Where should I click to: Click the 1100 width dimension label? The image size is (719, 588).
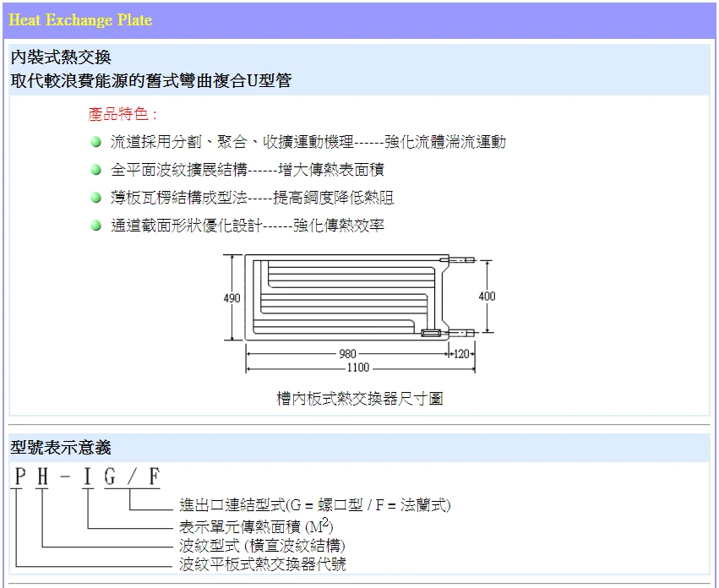358,367
